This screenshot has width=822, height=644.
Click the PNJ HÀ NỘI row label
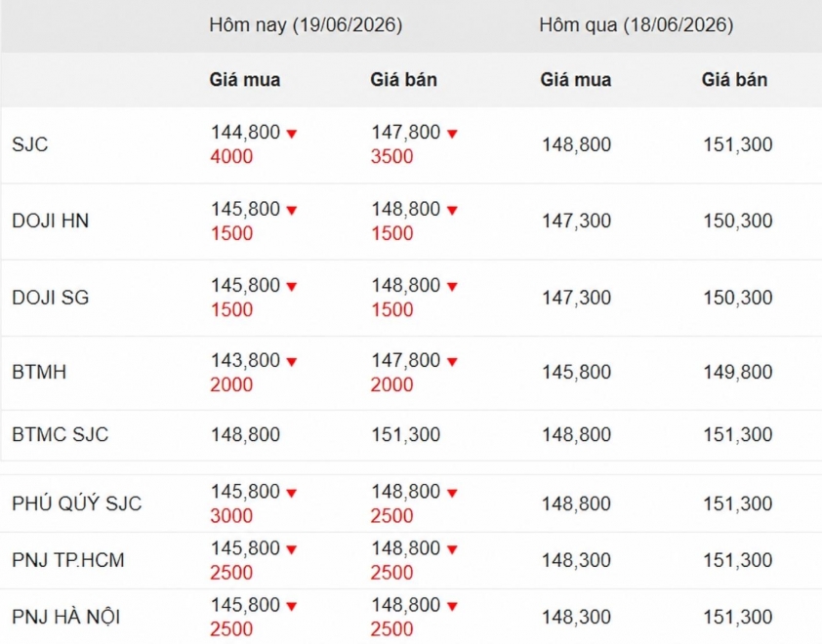(66, 617)
